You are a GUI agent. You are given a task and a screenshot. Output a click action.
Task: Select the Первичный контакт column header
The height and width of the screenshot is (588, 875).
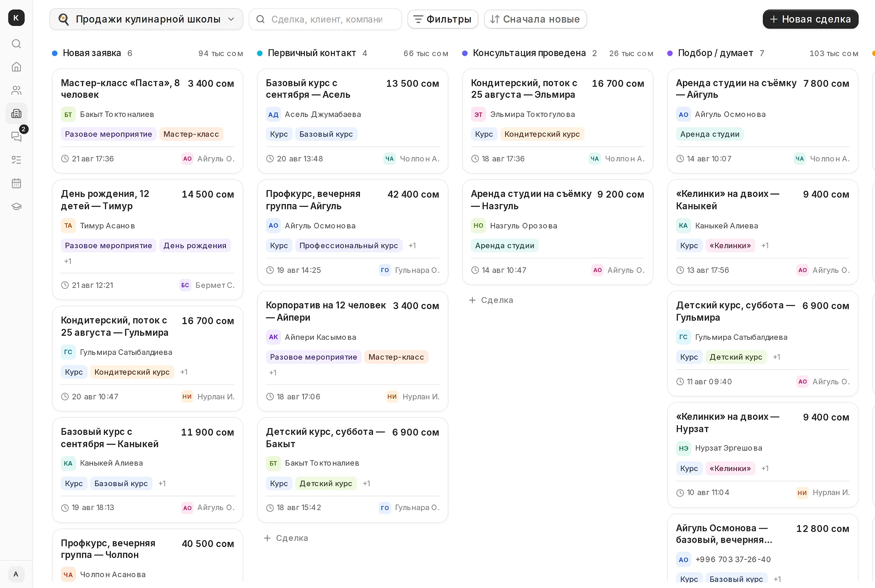click(x=353, y=53)
